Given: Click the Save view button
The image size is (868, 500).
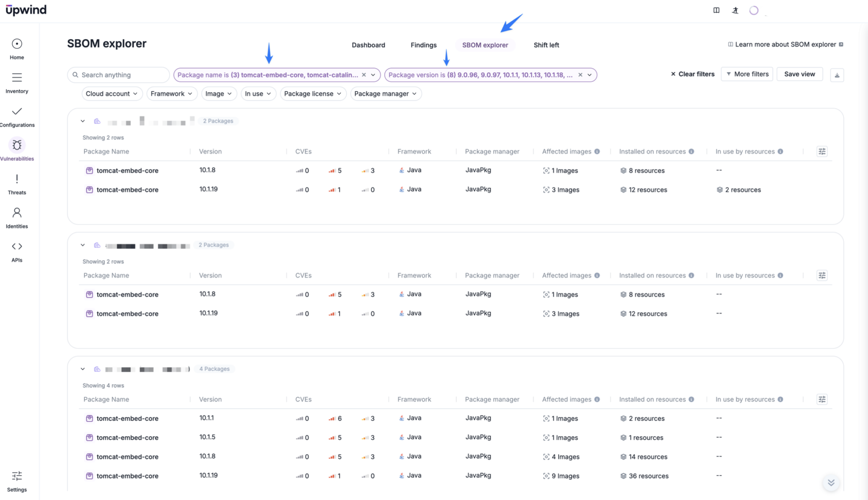Looking at the screenshot, I should pos(799,74).
